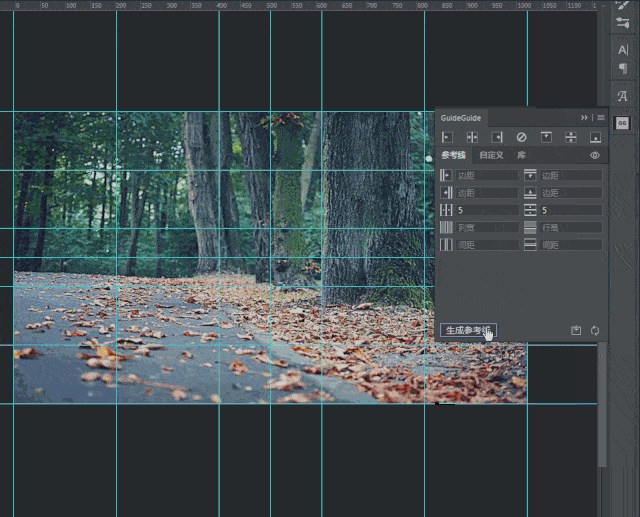Toggle guide visibility with the eye icon
Image resolution: width=640 pixels, height=517 pixels.
click(x=595, y=156)
